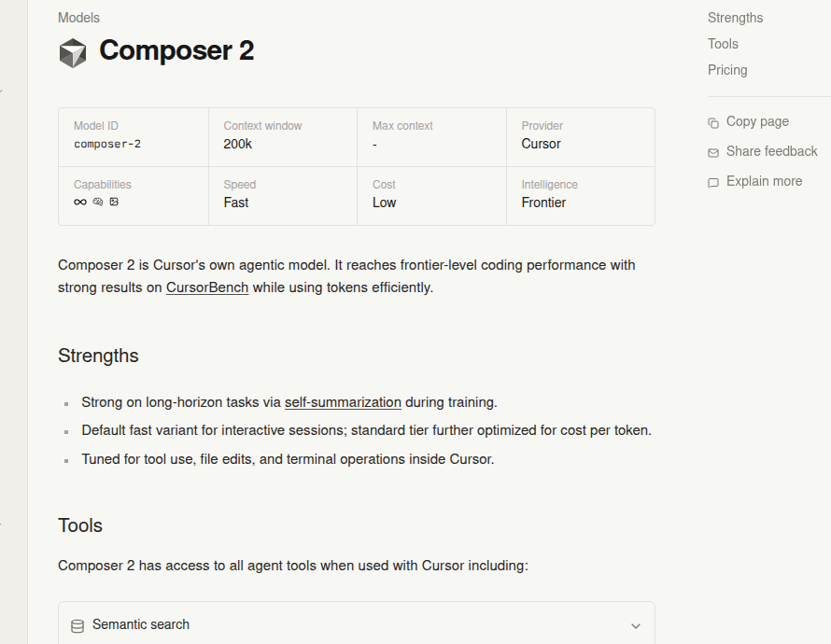Click the infinity agent capability icon
The width and height of the screenshot is (831, 644).
80,202
